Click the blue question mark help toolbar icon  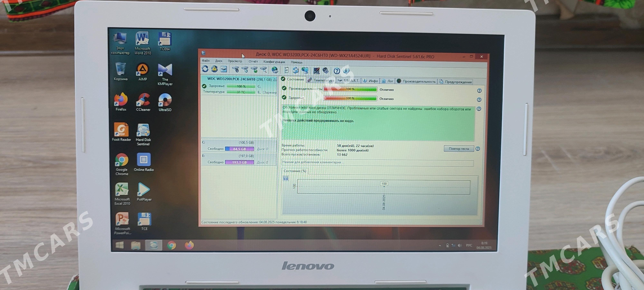coord(337,71)
